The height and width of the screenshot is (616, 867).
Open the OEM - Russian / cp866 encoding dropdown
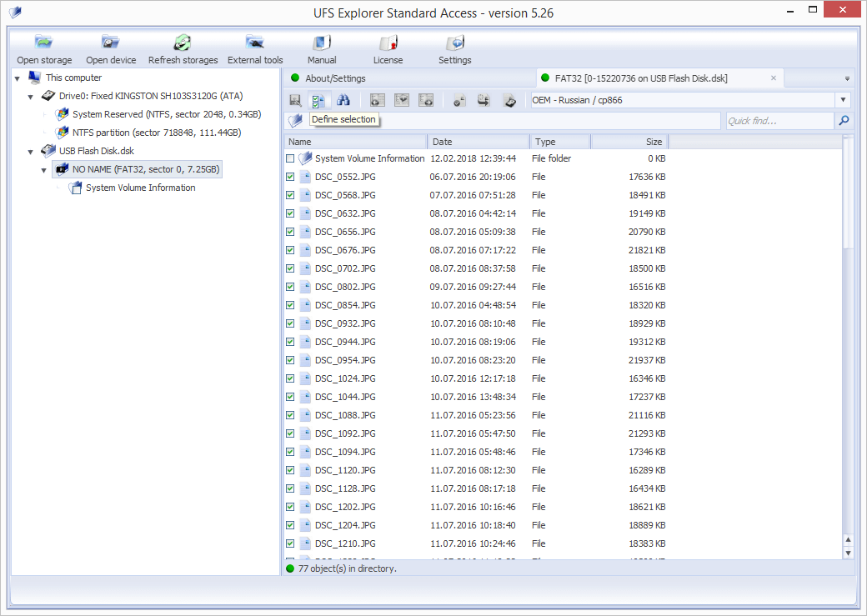coord(844,100)
